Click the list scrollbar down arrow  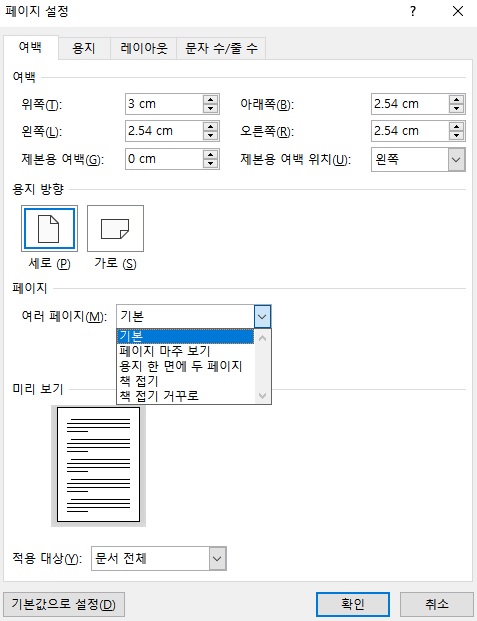click(262, 395)
